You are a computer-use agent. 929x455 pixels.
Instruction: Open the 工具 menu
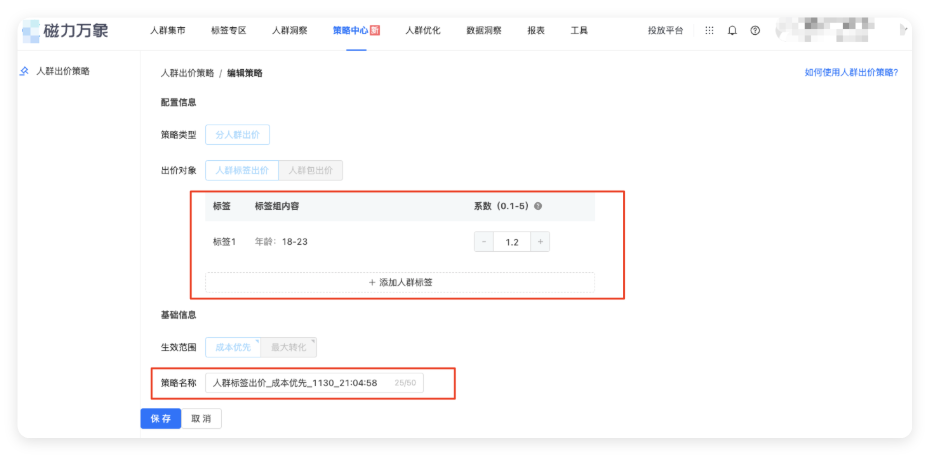[579, 31]
